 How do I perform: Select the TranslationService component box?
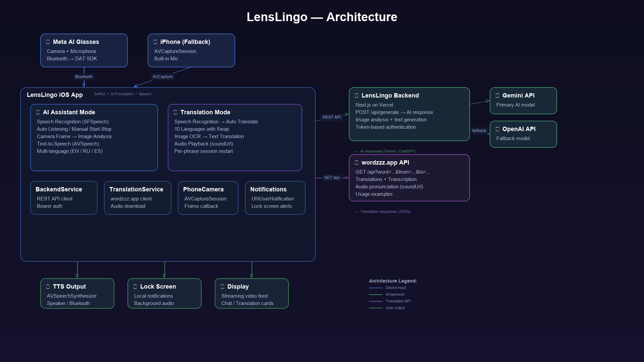point(138,198)
